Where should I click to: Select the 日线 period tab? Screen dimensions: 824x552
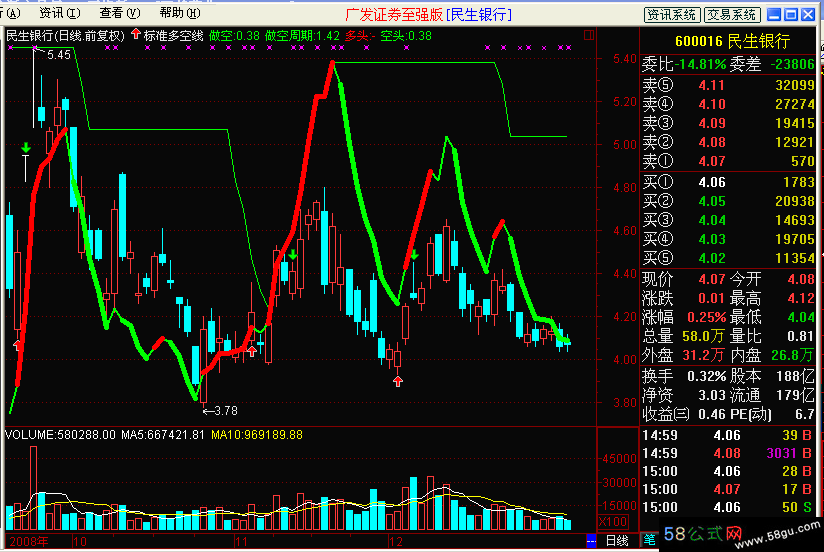[x=617, y=540]
